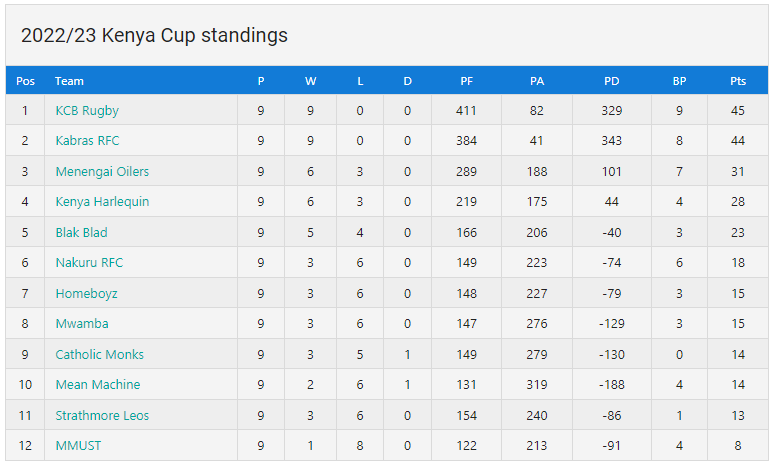Select the Mwamba team link
Image resolution: width=773 pixels, height=463 pixels.
click(82, 323)
